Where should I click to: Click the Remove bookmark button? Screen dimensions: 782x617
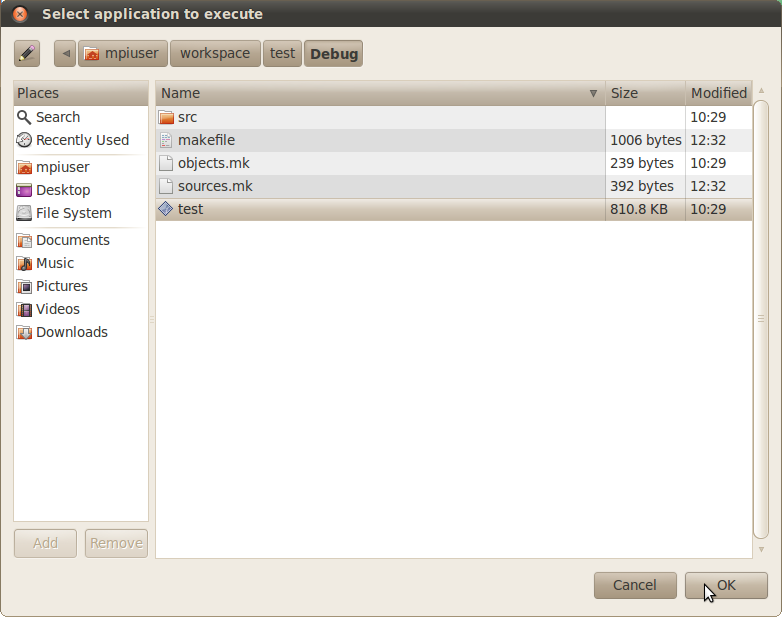[x=116, y=543]
